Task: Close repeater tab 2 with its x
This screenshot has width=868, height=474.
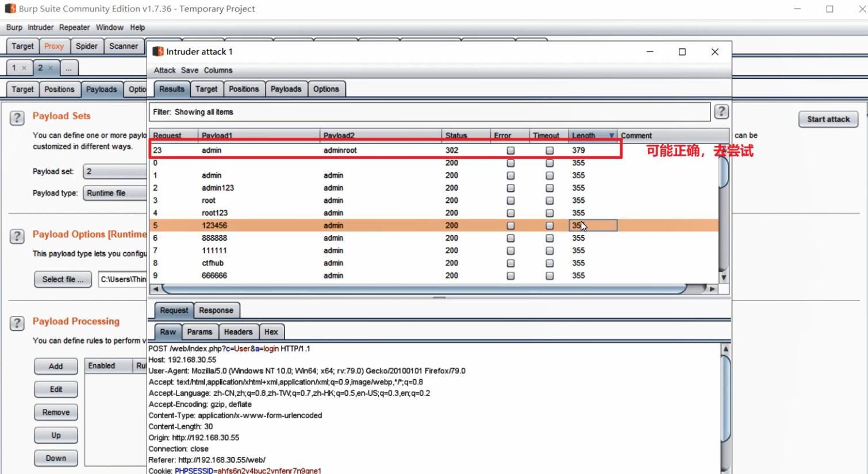Action: (x=51, y=68)
